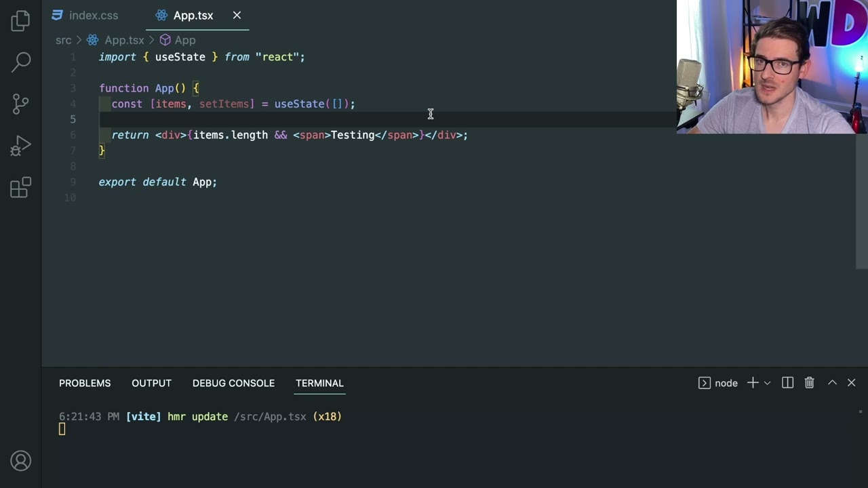Click the setItems variable in code

[x=224, y=104]
